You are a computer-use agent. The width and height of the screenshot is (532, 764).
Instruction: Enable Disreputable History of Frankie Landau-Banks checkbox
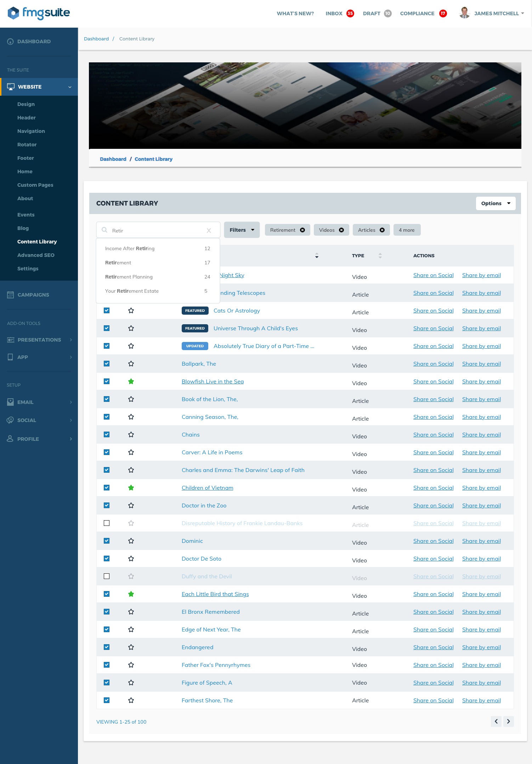pos(107,523)
